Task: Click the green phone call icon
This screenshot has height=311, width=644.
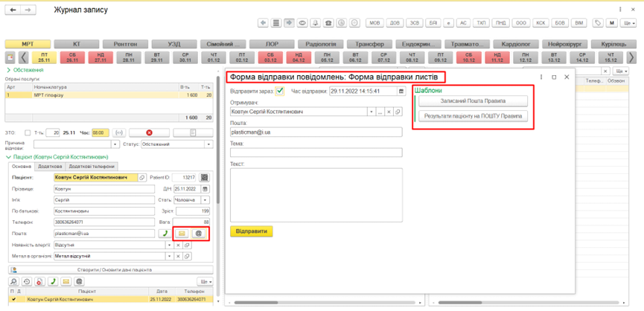Action: (x=164, y=234)
